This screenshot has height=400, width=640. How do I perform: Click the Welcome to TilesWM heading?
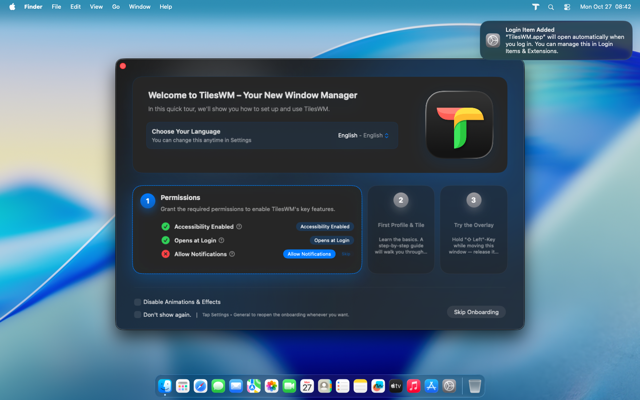(x=253, y=95)
